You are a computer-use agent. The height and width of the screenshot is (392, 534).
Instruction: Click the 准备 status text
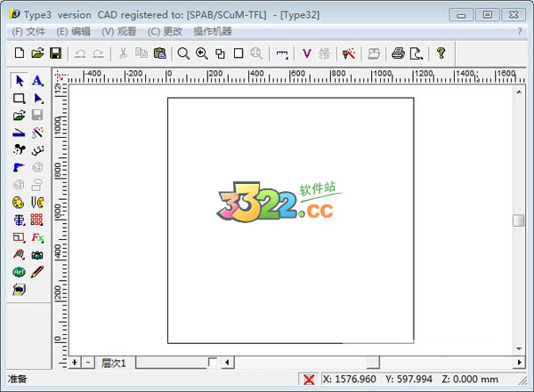18,379
